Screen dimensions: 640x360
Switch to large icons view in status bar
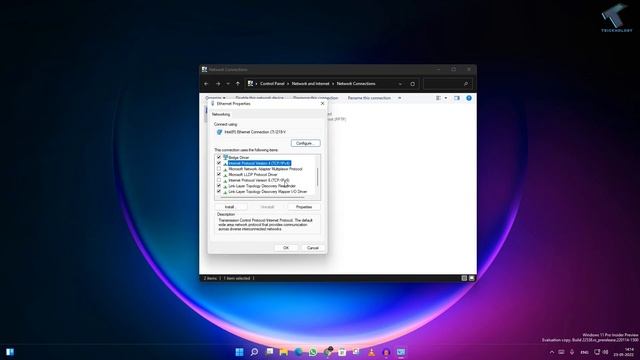pyautogui.click(x=471, y=278)
